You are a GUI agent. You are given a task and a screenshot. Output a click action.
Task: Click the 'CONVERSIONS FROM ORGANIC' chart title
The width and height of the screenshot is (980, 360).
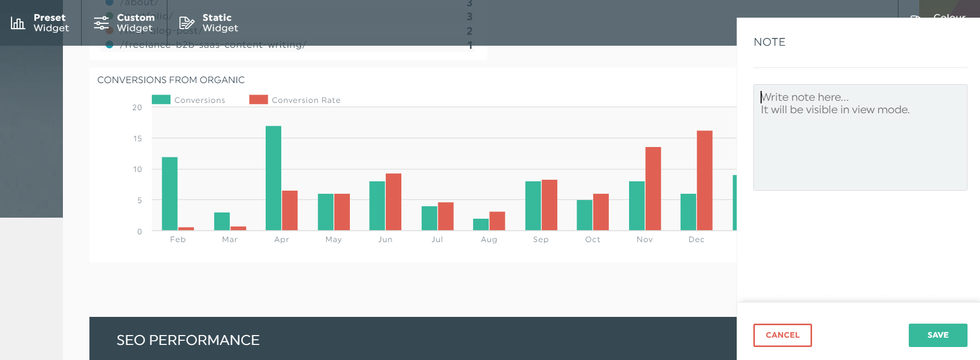coord(171,80)
